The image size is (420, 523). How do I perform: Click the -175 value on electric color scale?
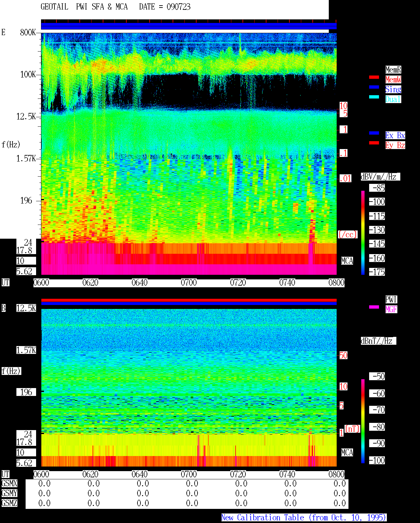pos(377,272)
